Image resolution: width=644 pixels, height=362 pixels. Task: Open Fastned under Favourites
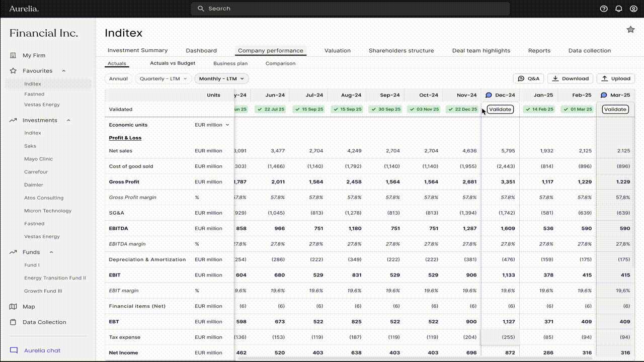pyautogui.click(x=34, y=94)
